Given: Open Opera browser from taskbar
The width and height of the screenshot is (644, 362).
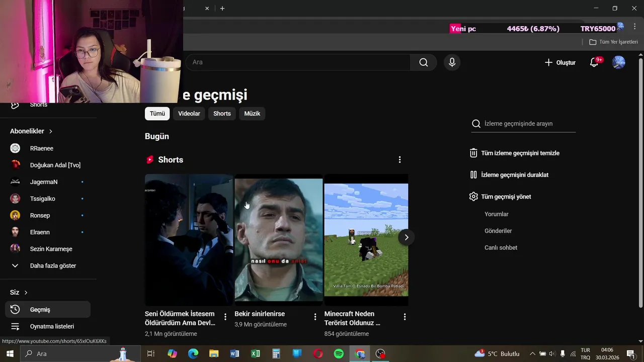Looking at the screenshot, I should click(318, 353).
